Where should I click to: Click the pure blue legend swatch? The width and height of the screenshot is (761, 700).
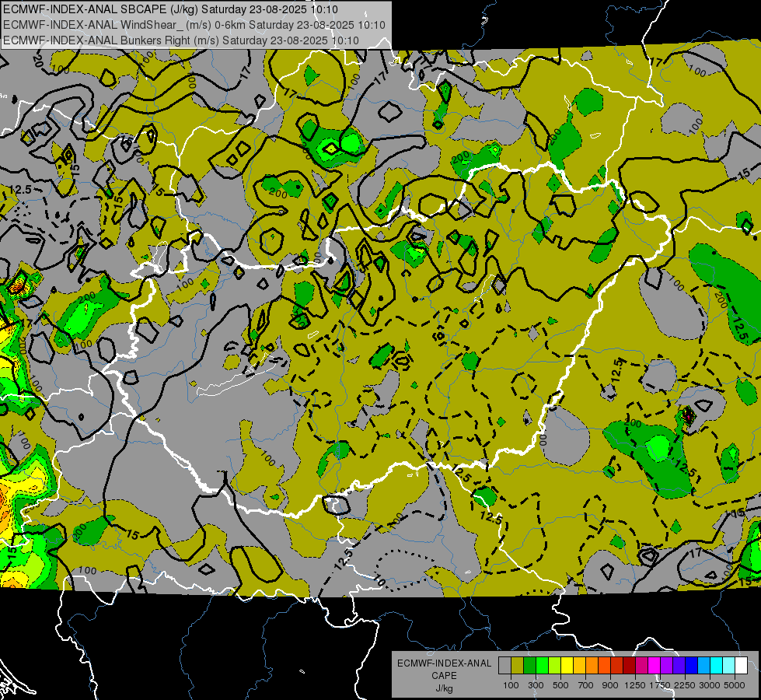pyautogui.click(x=692, y=666)
